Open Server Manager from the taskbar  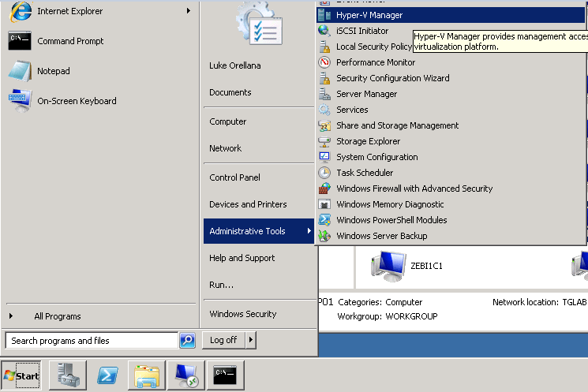pos(68,375)
